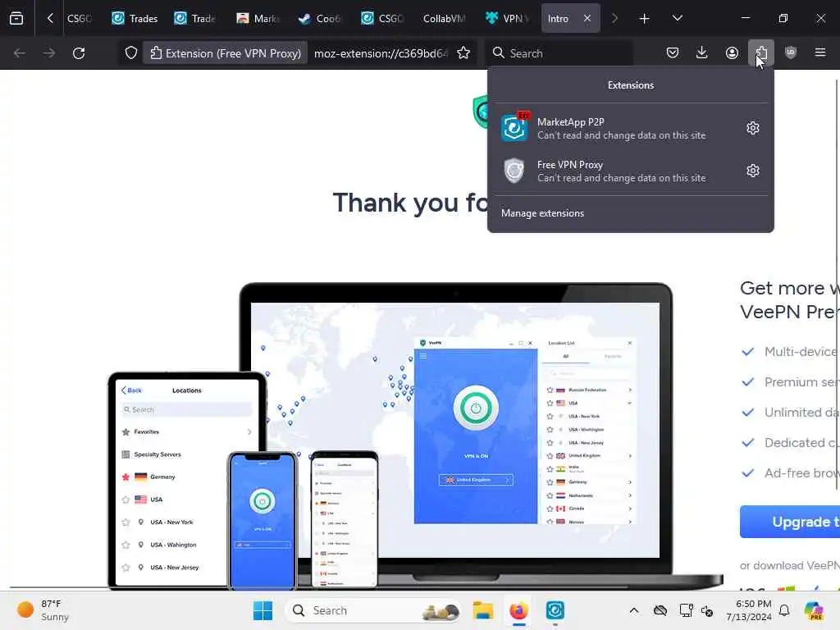Expand the list all tabs dropdown
The width and height of the screenshot is (840, 630).
click(677, 18)
